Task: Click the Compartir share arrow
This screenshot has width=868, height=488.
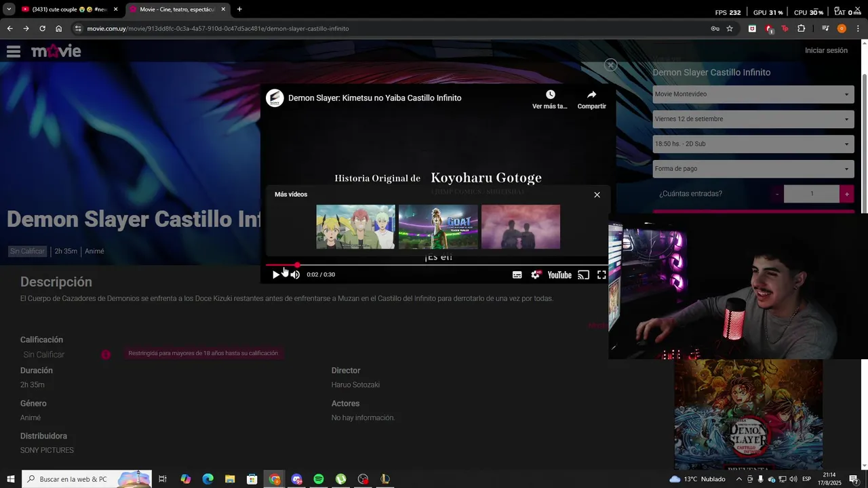Action: [591, 95]
